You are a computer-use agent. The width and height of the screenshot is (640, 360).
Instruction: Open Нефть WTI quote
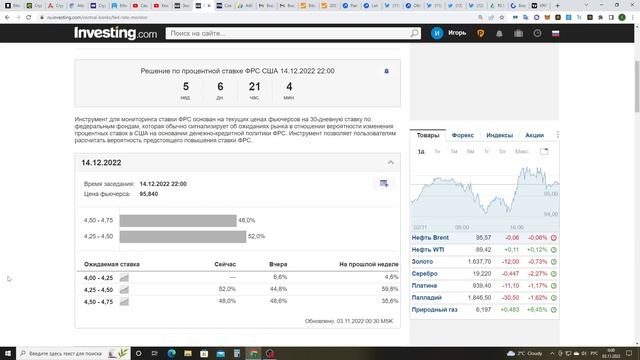click(428, 249)
